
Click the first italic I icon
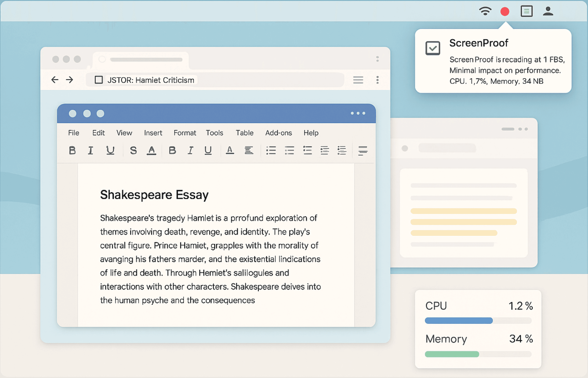(x=90, y=150)
